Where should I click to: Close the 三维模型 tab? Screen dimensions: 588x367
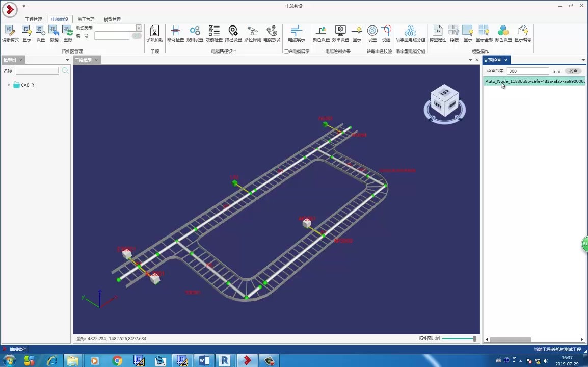[96, 60]
